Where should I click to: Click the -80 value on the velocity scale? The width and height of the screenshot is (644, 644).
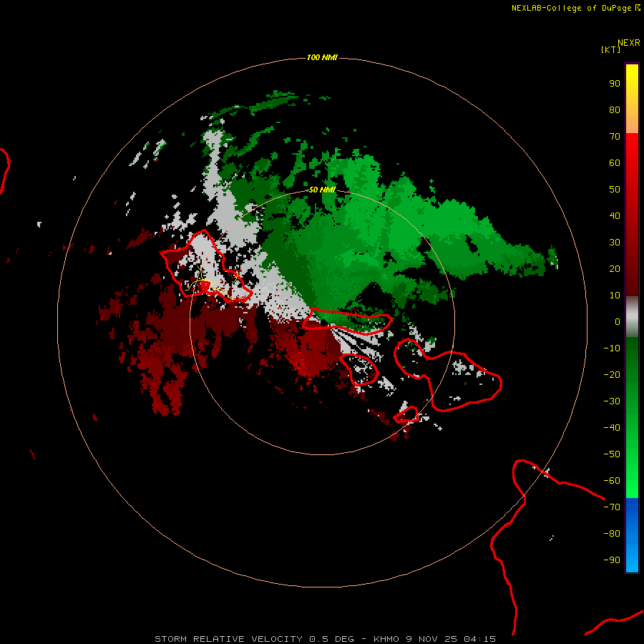tap(612, 534)
